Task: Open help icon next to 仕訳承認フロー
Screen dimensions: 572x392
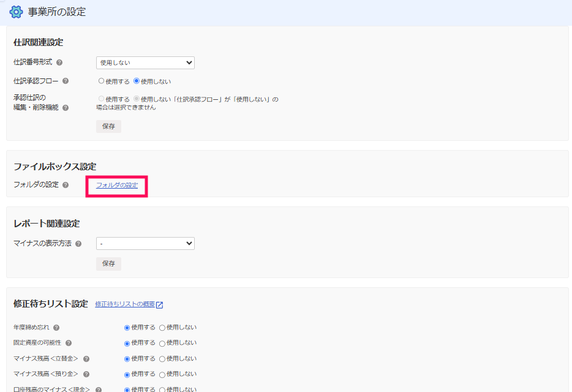Action: pyautogui.click(x=66, y=81)
